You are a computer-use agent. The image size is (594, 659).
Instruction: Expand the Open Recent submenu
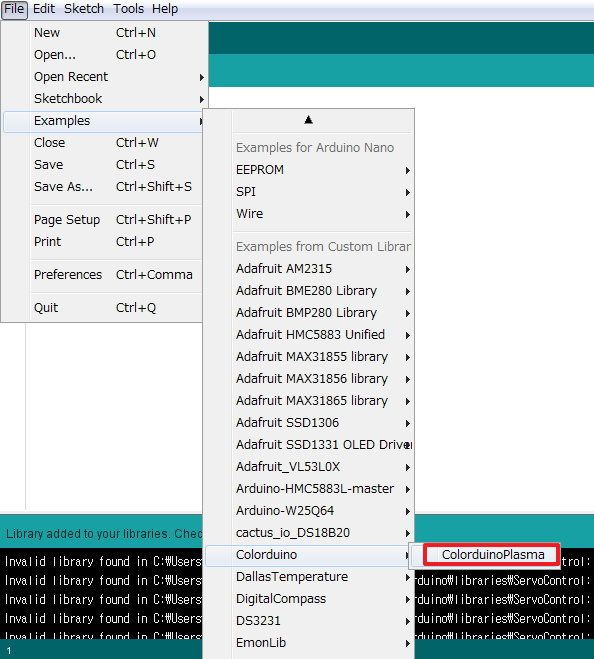tap(104, 77)
